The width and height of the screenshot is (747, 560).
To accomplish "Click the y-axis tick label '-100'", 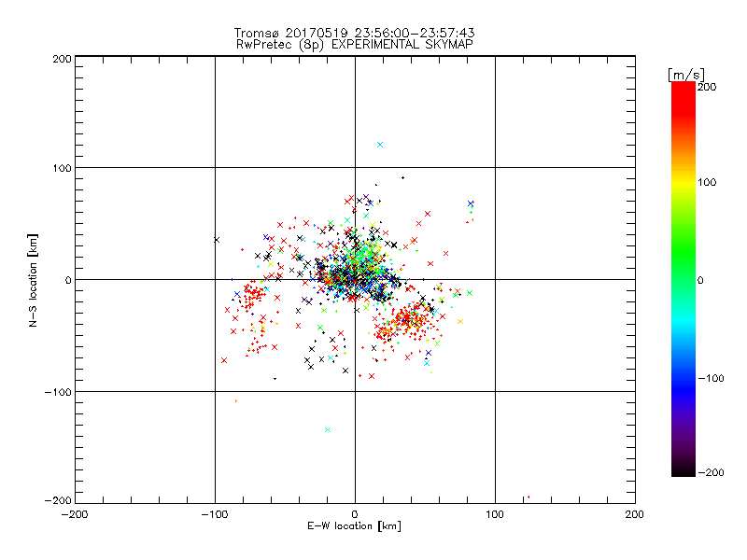I will point(58,392).
